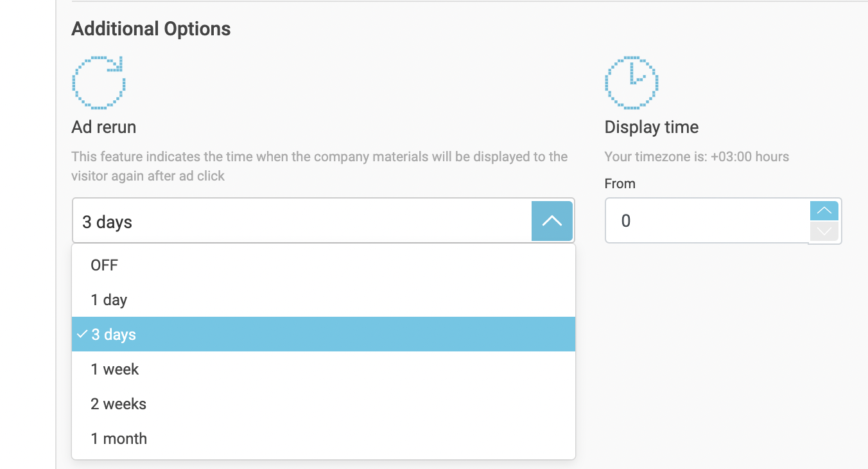
Task: Click the Additional Options heading
Action: [151, 29]
